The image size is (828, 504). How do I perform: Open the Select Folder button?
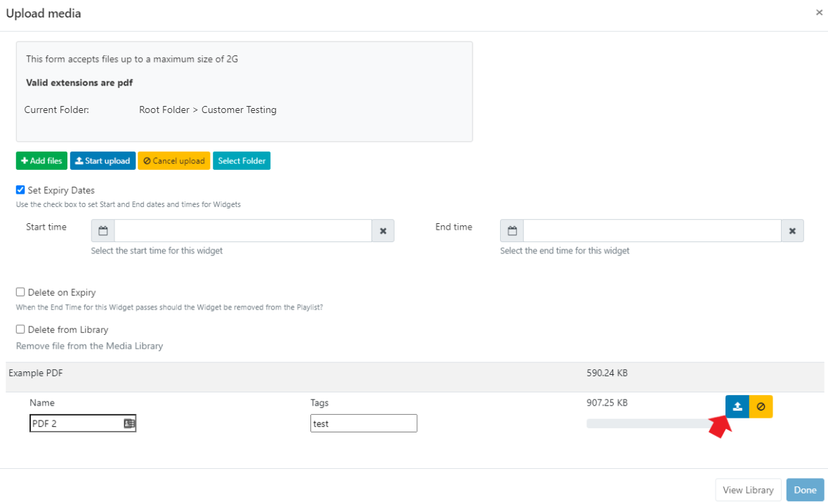[242, 161]
